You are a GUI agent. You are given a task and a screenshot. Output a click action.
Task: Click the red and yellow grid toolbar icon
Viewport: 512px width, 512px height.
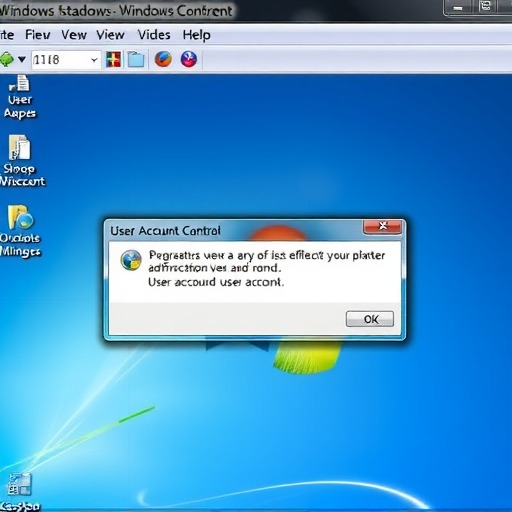point(113,60)
